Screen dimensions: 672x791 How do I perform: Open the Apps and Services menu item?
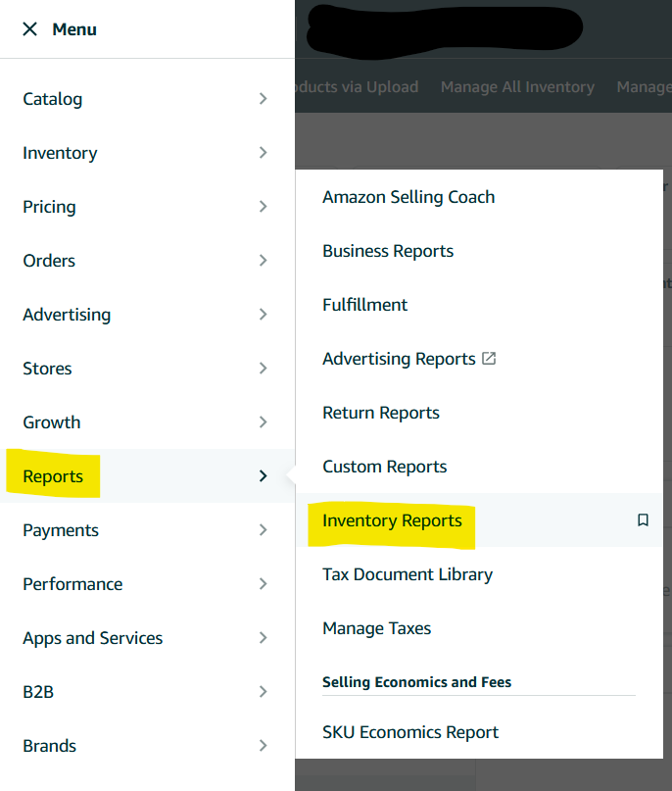click(93, 638)
